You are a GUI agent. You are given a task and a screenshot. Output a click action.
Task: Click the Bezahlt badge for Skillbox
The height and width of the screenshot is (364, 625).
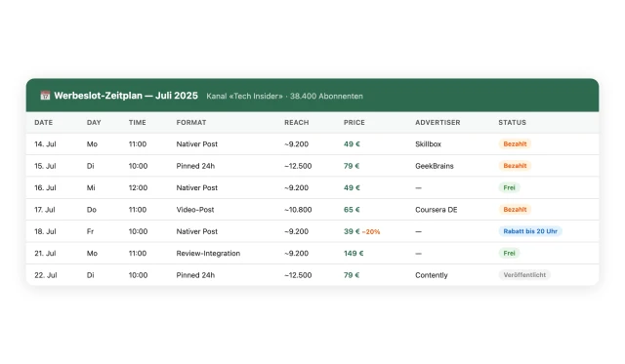(515, 144)
